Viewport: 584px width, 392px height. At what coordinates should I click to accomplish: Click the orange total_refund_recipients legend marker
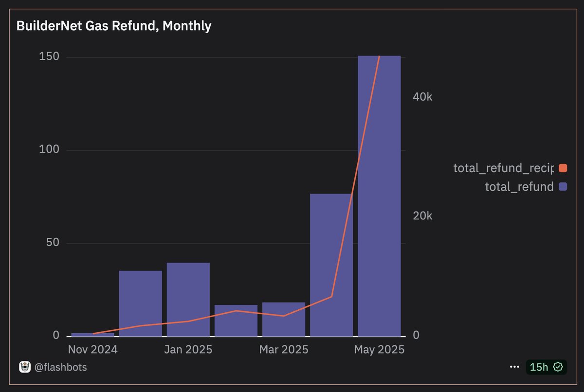563,168
